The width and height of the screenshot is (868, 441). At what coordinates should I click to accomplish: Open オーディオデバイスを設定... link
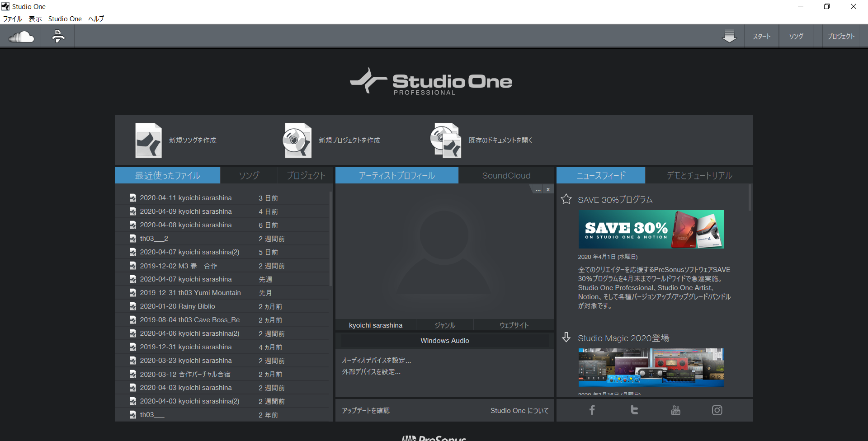(376, 360)
